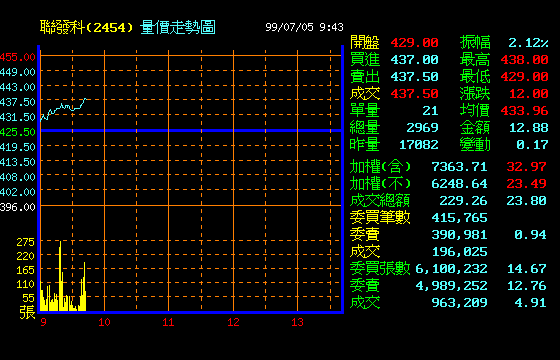Select the 431.50 price axis label
Screen dimensions: 560x360
pos(18,117)
